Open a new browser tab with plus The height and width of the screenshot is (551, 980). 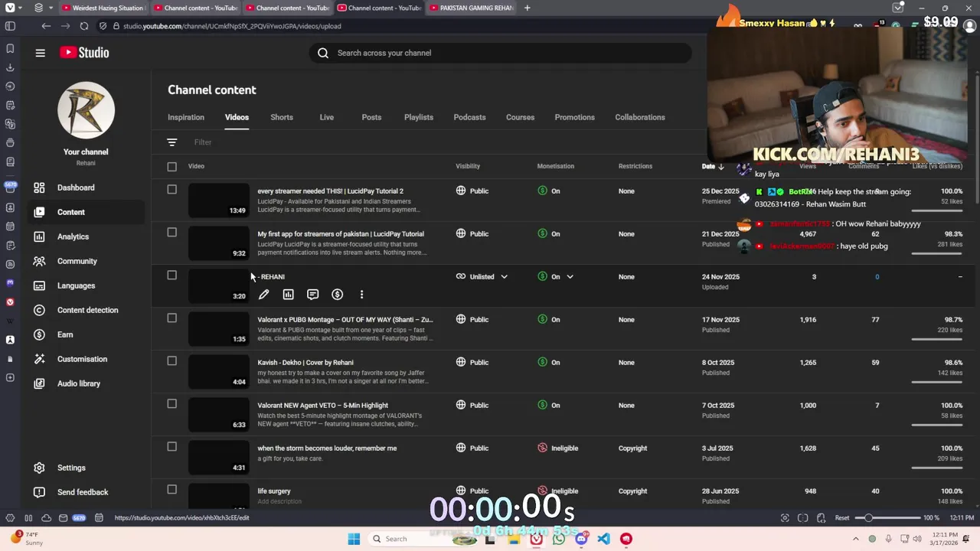tap(527, 8)
